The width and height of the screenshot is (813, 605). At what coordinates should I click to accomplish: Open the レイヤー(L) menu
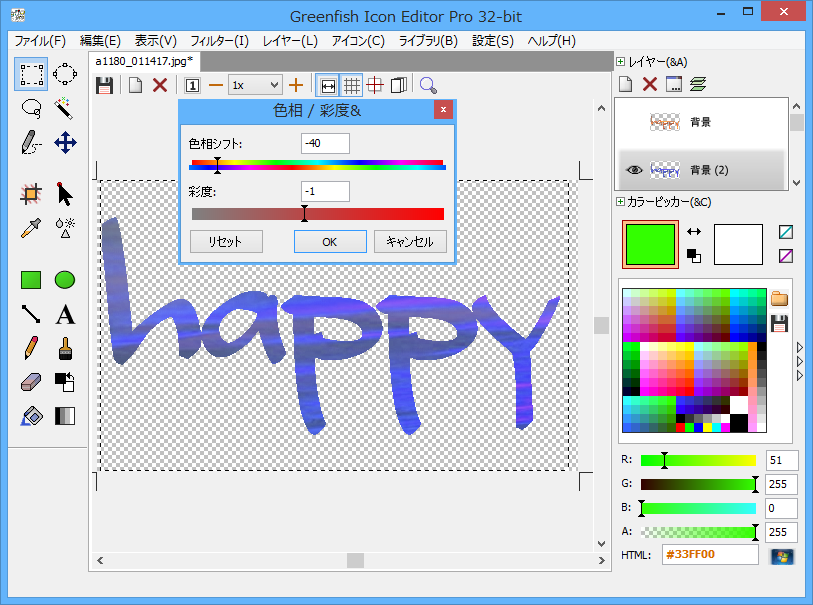coord(290,41)
